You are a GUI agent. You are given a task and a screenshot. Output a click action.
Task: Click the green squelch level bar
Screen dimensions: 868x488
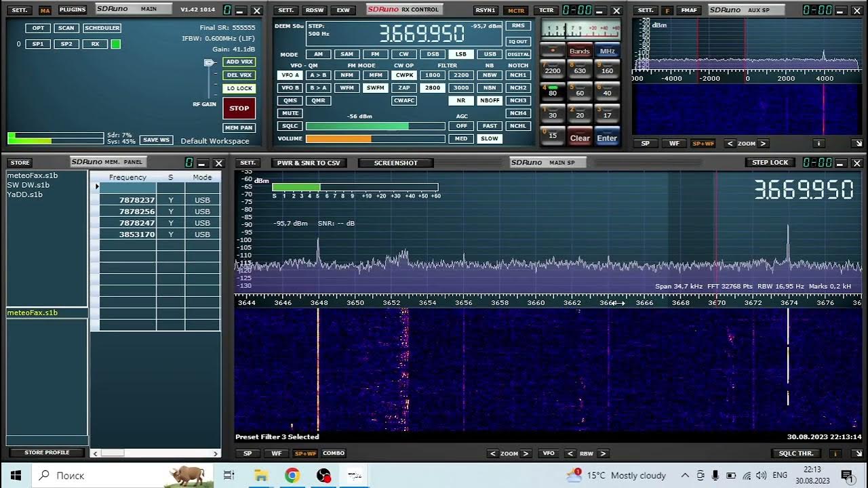click(x=376, y=126)
